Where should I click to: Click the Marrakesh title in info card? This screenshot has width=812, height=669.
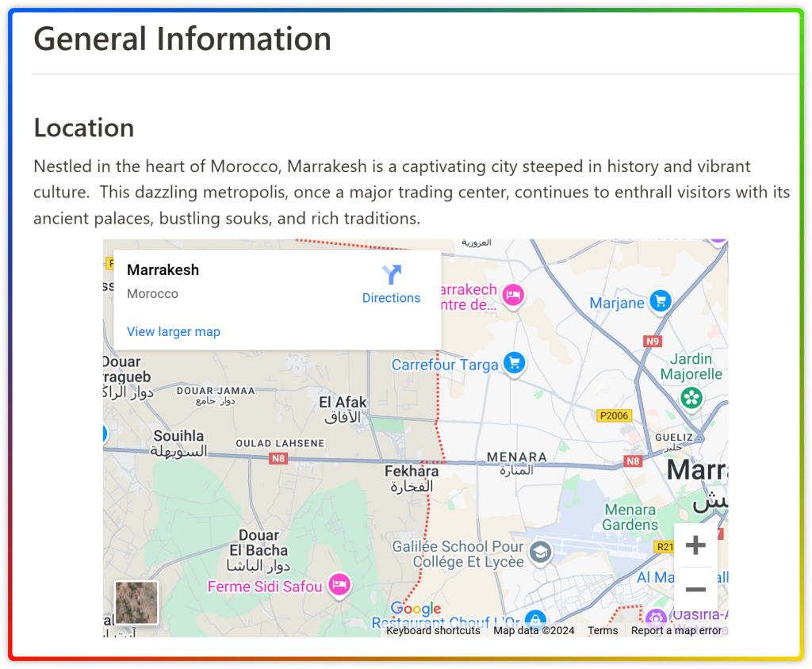click(x=163, y=270)
